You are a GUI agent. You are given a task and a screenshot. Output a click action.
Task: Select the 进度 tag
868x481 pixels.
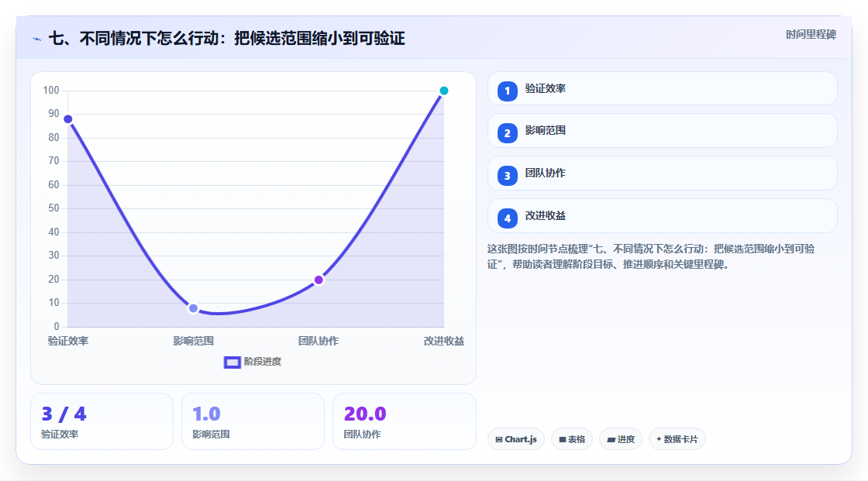[x=621, y=439]
